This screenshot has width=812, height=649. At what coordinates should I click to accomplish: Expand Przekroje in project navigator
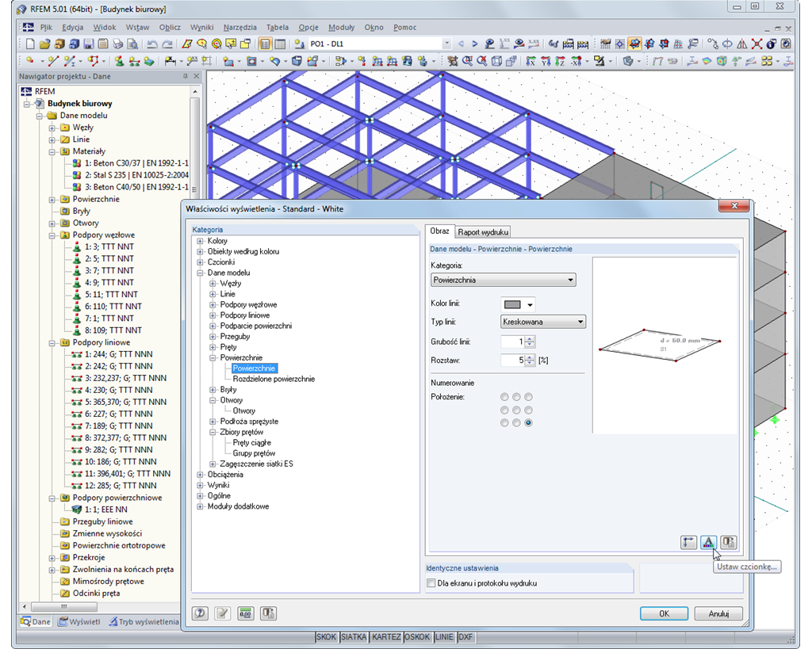(x=52, y=558)
